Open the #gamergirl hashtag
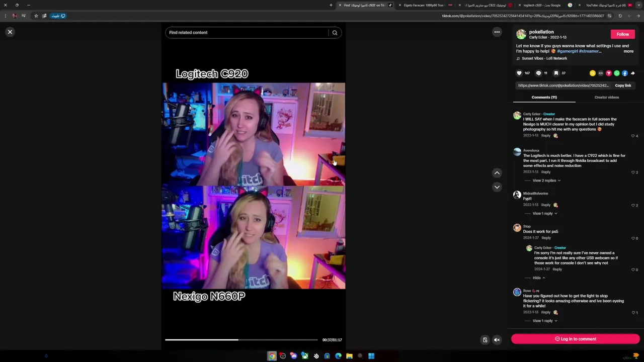The height and width of the screenshot is (362, 644). [567, 51]
